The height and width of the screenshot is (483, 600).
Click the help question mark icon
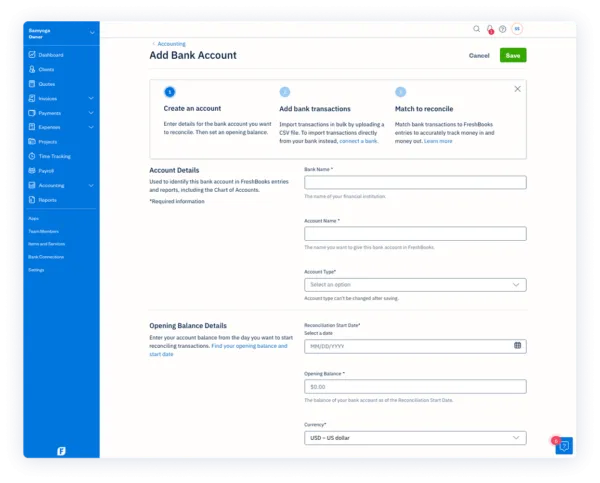[x=502, y=29]
